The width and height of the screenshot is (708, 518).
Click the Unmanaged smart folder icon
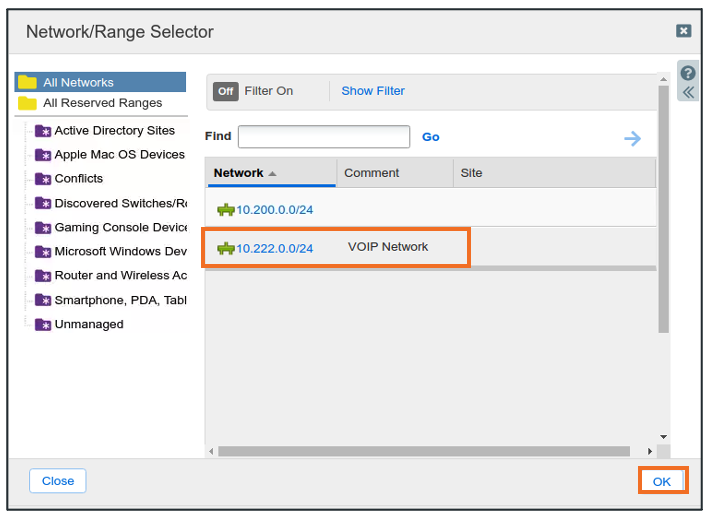click(43, 325)
